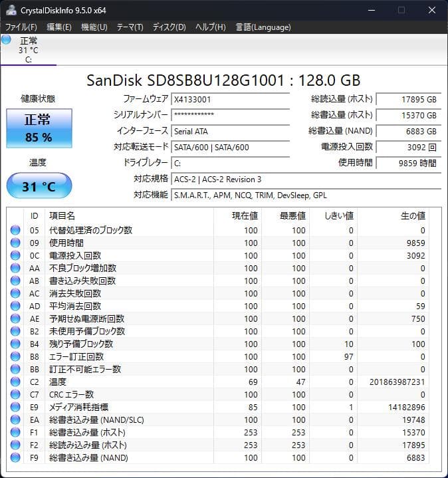Image resolution: width=448 pixels, height=478 pixels.
Task: Click the 生の値 column header
Action: pos(393,216)
